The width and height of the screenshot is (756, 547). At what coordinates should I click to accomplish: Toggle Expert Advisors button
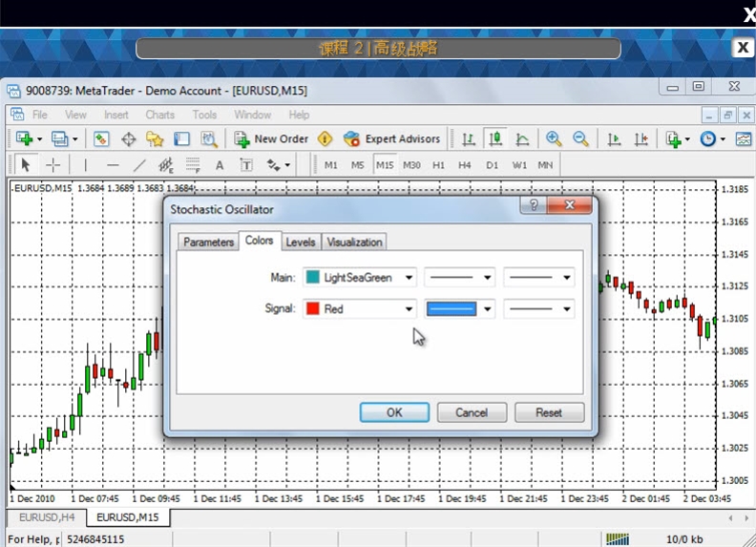click(391, 139)
